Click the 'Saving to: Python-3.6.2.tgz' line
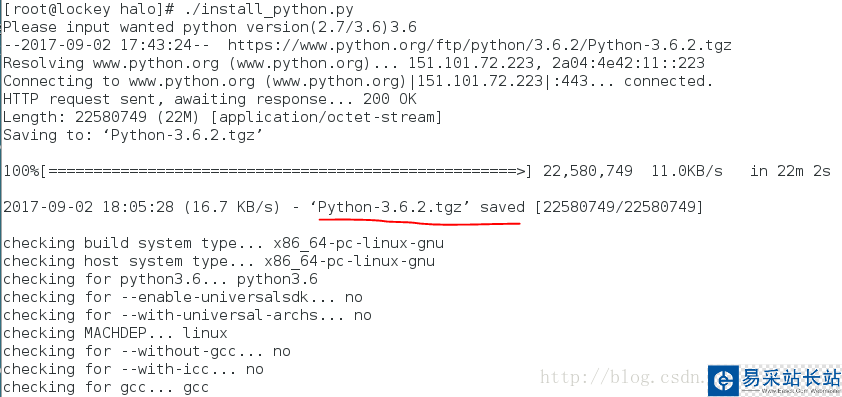The width and height of the screenshot is (842, 397). click(x=133, y=135)
